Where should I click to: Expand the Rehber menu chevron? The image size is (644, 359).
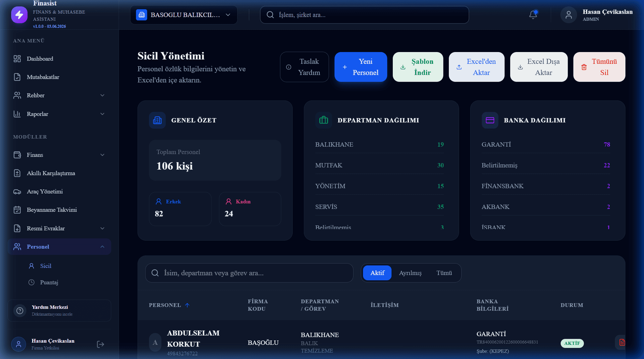point(102,95)
